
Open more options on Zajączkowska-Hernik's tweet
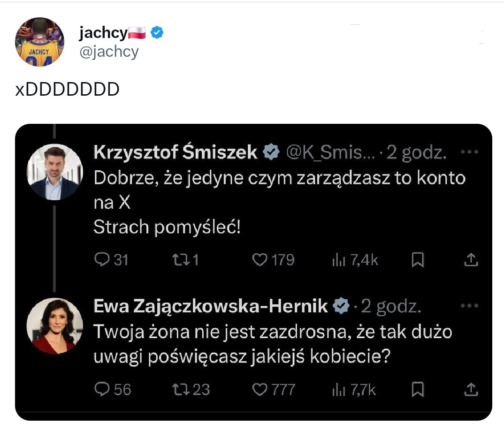pos(470,306)
